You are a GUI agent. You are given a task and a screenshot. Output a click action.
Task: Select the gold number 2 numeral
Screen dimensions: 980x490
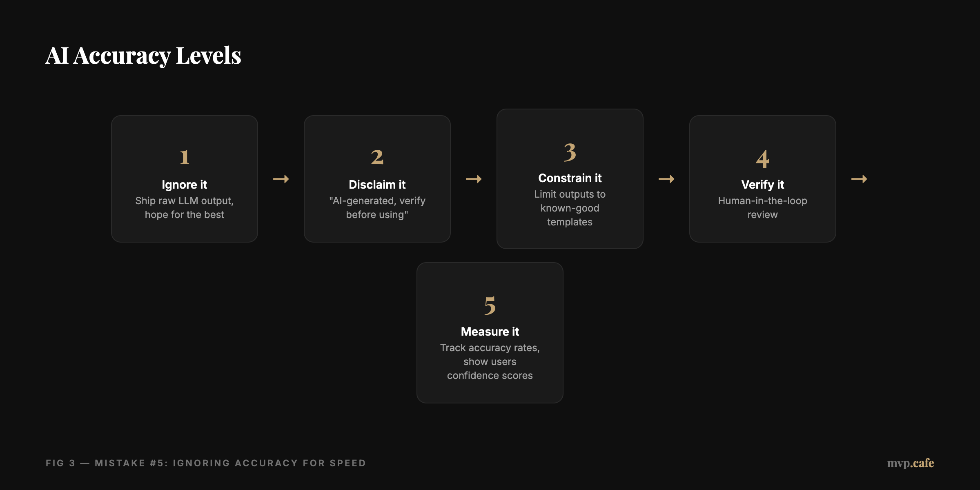point(377,157)
